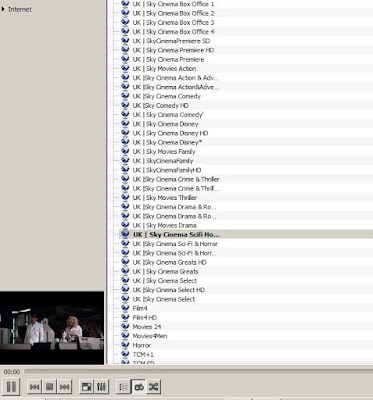Select 'UK | Sky Cinema Box Office 3' row
Image resolution: width=373 pixels, height=400 pixels.
173,22
